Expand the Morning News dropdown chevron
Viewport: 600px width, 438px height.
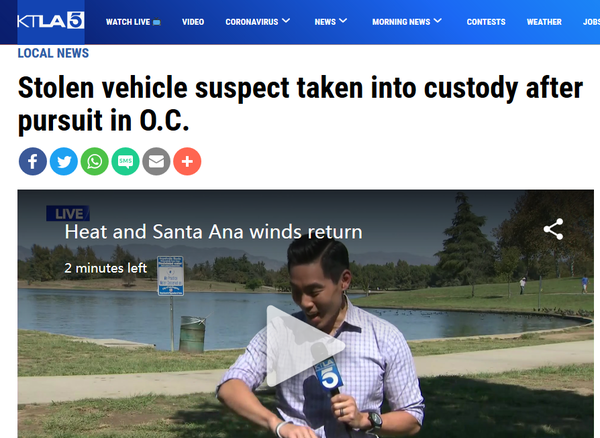[438, 21]
